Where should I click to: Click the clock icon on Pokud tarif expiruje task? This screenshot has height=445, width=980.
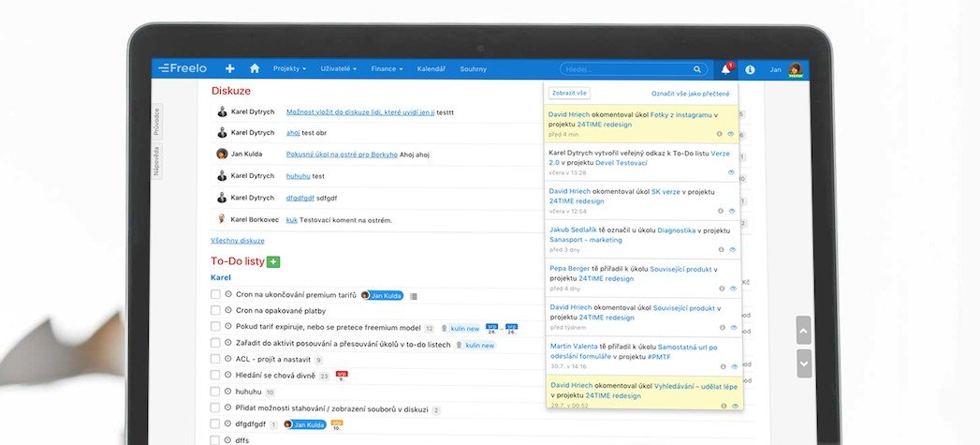tap(228, 327)
